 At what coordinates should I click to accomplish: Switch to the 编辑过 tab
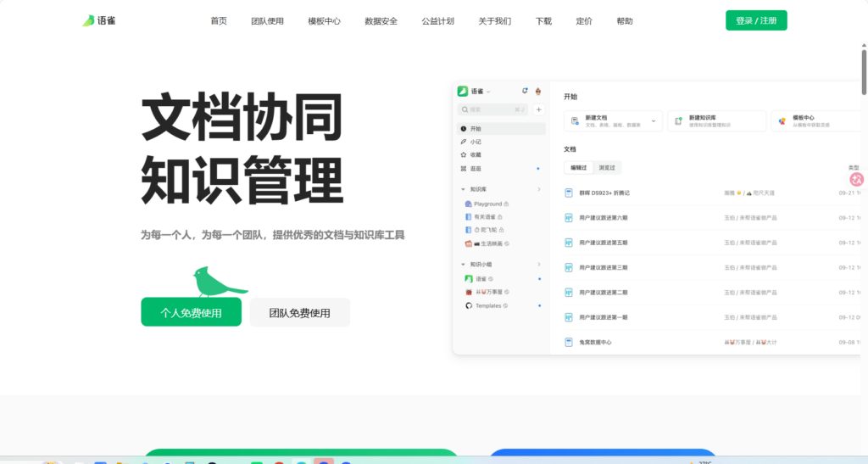(578, 168)
